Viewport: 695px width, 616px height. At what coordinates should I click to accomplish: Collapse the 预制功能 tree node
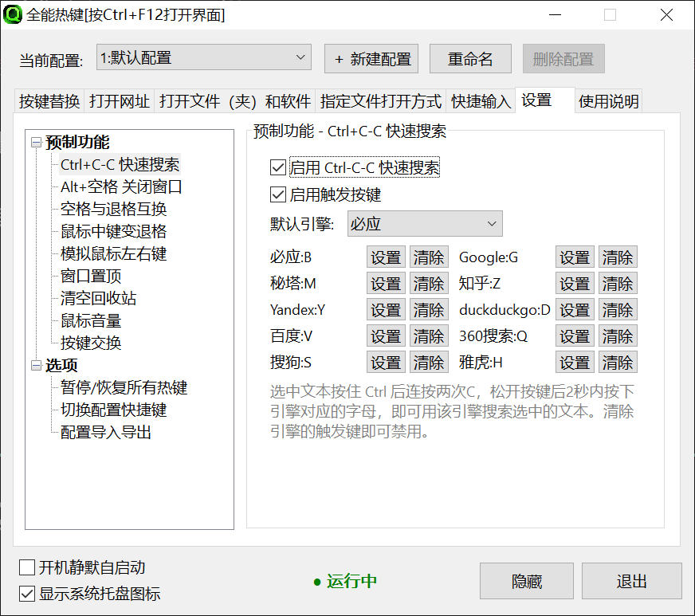(36, 143)
